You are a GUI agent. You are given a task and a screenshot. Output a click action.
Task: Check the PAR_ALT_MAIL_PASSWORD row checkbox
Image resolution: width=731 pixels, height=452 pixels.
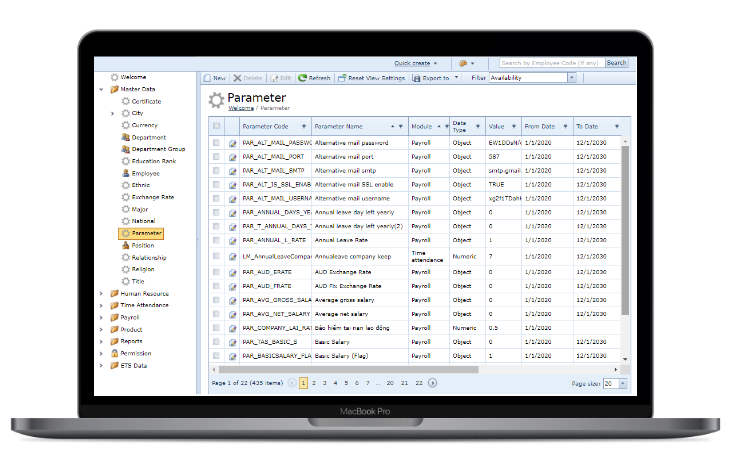(216, 143)
